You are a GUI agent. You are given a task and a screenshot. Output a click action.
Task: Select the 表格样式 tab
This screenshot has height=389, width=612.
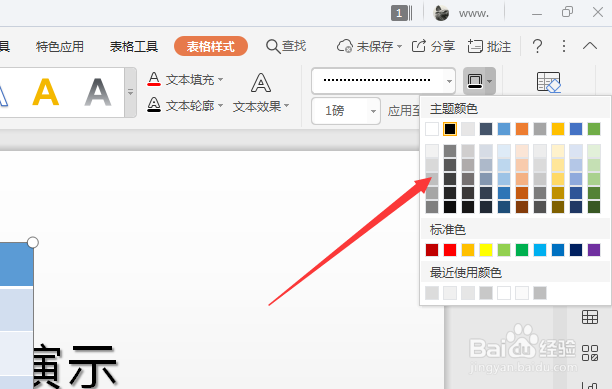[211, 46]
